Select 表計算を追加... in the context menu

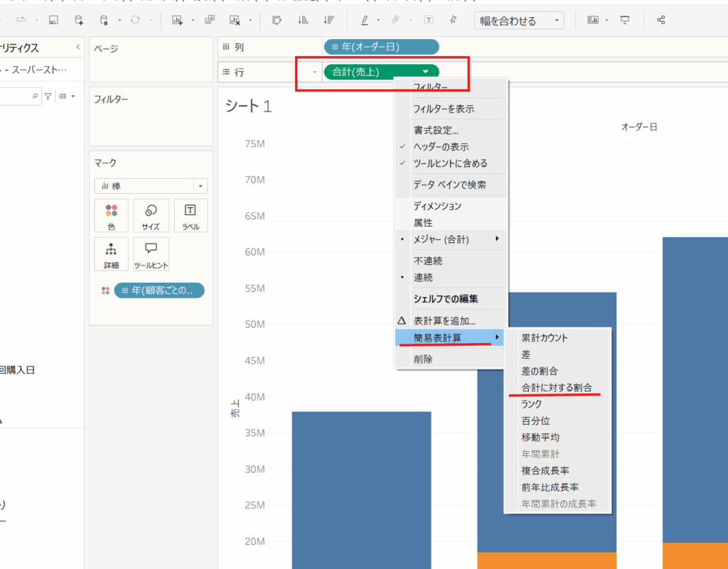[x=444, y=321]
